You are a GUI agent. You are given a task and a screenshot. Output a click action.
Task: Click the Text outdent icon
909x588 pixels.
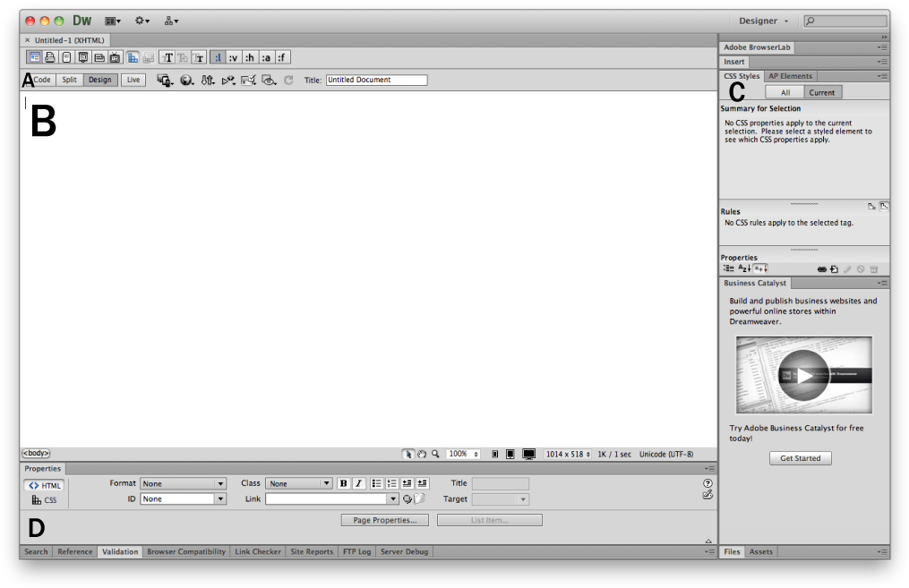coord(407,483)
